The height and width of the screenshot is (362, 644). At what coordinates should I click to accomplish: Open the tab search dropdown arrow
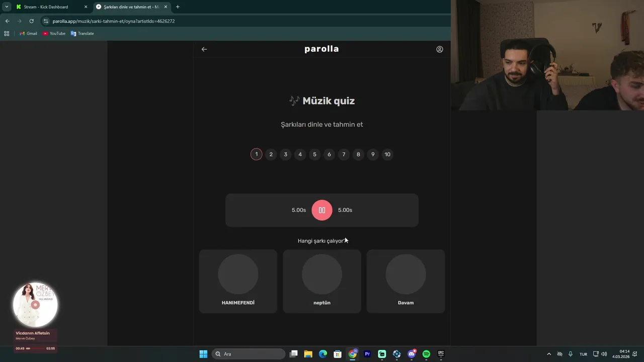(x=7, y=7)
